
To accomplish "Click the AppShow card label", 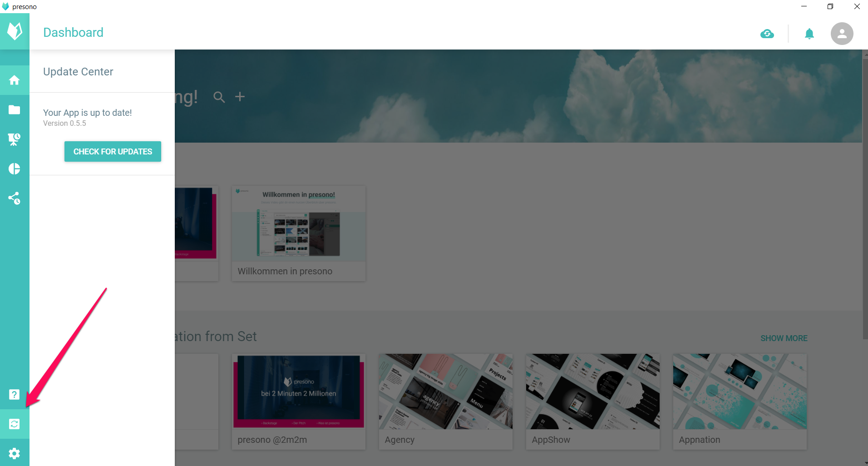I will pyautogui.click(x=551, y=440).
